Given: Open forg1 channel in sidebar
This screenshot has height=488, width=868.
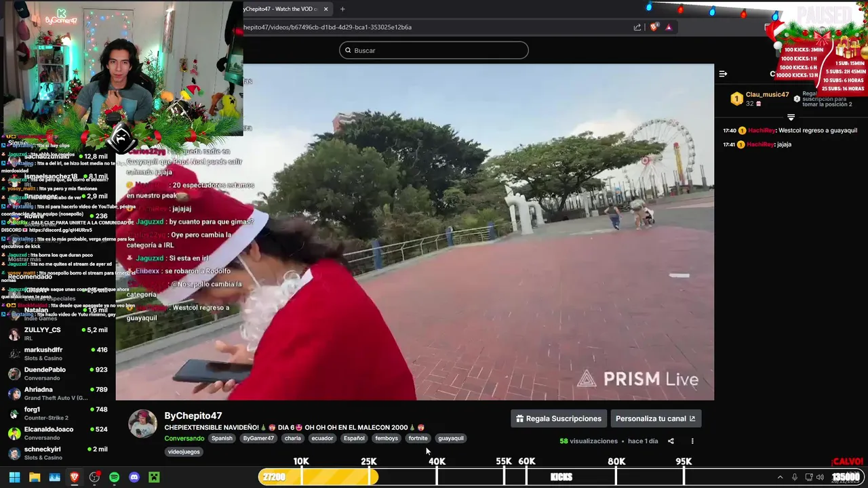Looking at the screenshot, I should [57, 413].
